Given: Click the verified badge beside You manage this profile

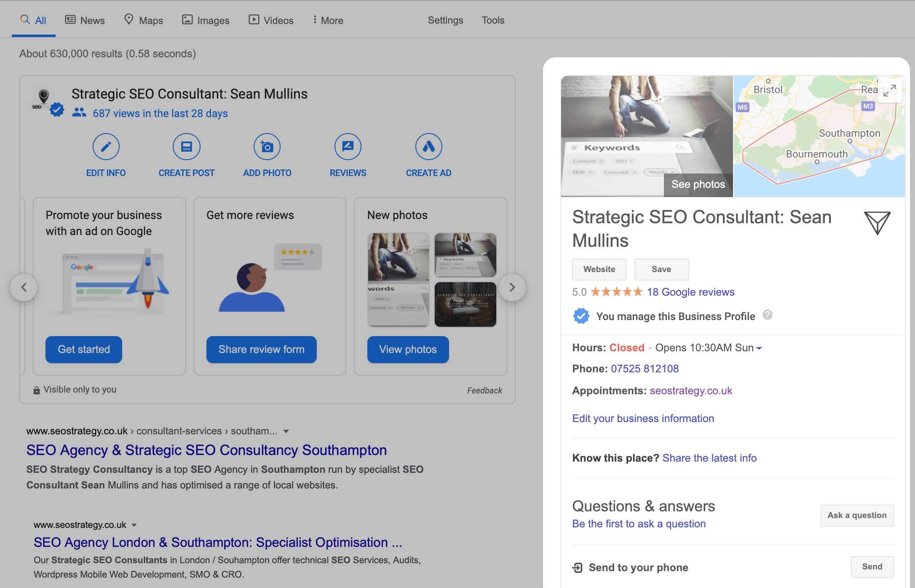Looking at the screenshot, I should 581,316.
